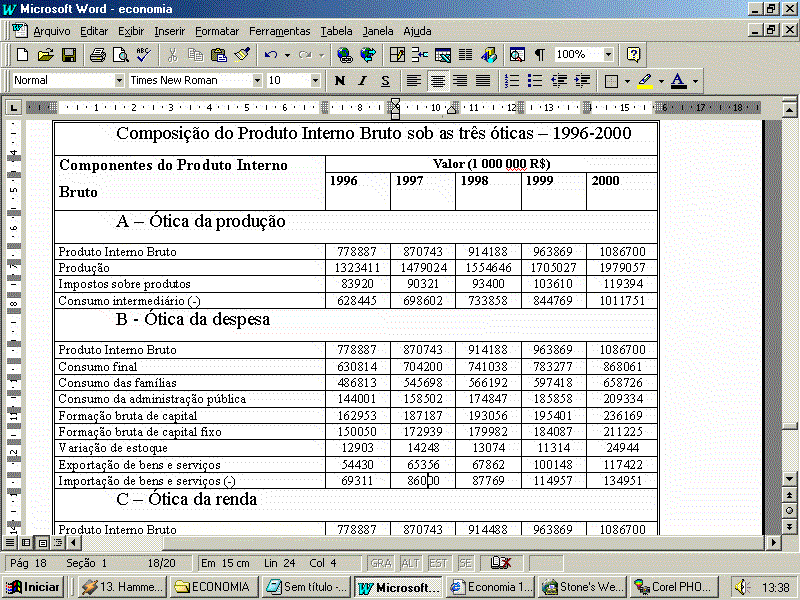This screenshot has height=600, width=800.
Task: Open print preview
Action: (121, 55)
